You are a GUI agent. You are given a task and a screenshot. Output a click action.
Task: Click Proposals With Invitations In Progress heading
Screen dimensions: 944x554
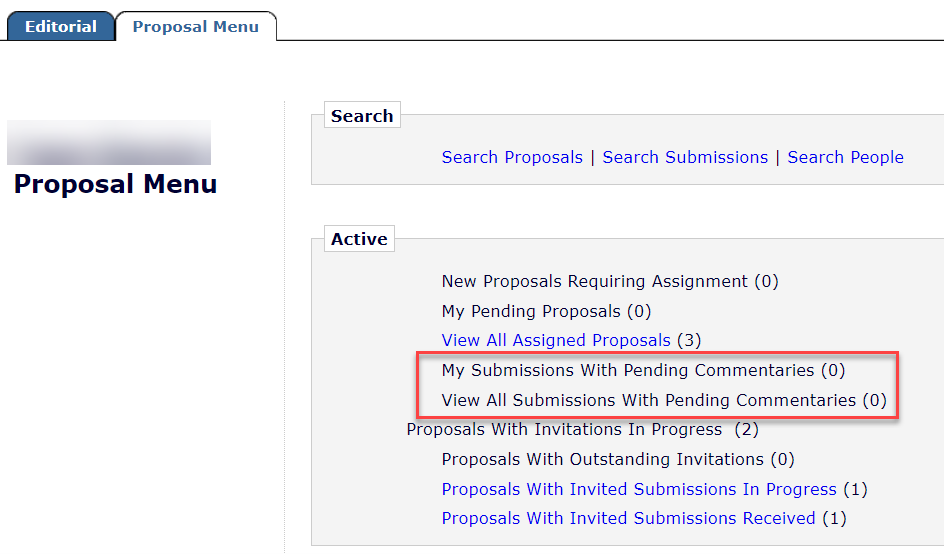564,429
